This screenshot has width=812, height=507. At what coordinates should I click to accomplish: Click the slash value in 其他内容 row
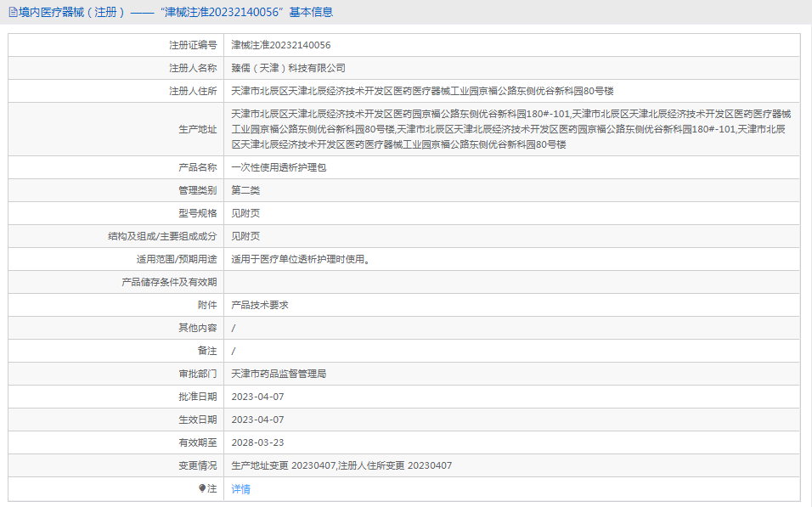pos(234,328)
